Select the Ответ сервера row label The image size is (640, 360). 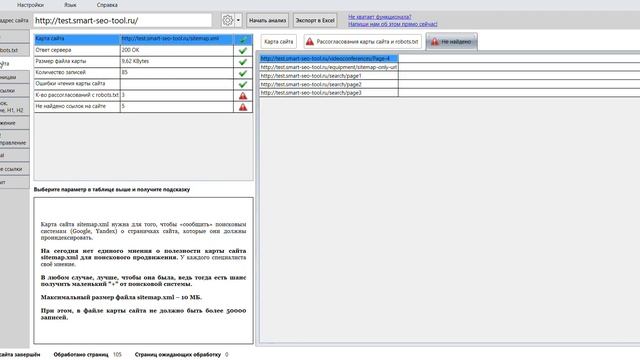77,50
